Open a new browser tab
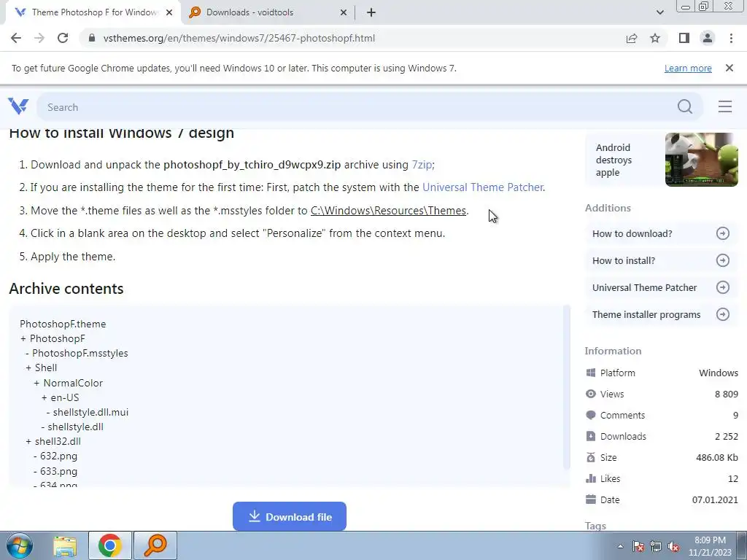Screen dimensions: 747x560 [371, 12]
